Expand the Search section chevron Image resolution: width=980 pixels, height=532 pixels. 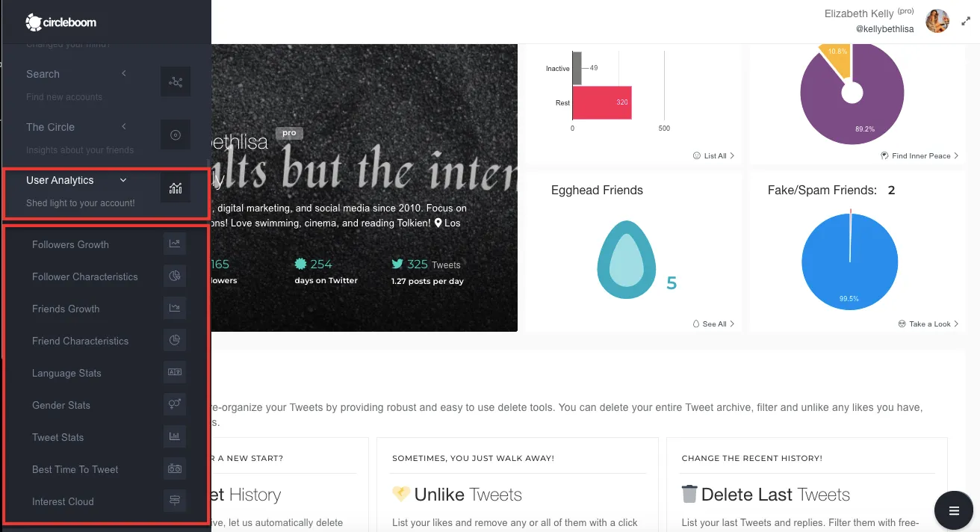pyautogui.click(x=124, y=73)
